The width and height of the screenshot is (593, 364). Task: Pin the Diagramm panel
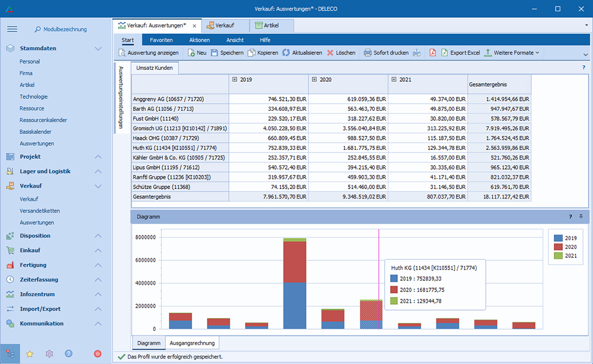[581, 216]
